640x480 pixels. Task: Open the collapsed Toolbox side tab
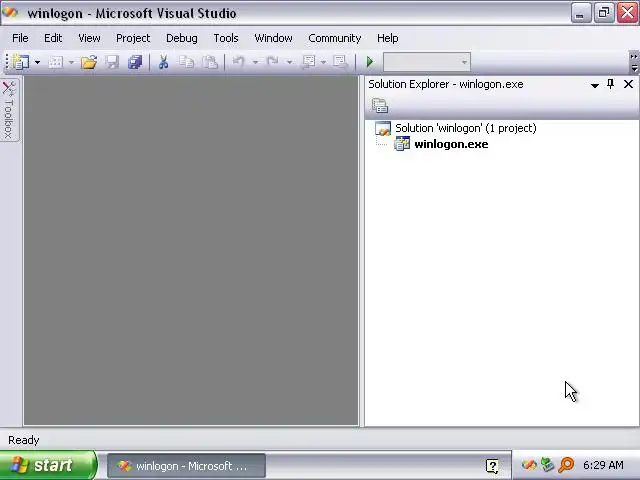click(9, 109)
